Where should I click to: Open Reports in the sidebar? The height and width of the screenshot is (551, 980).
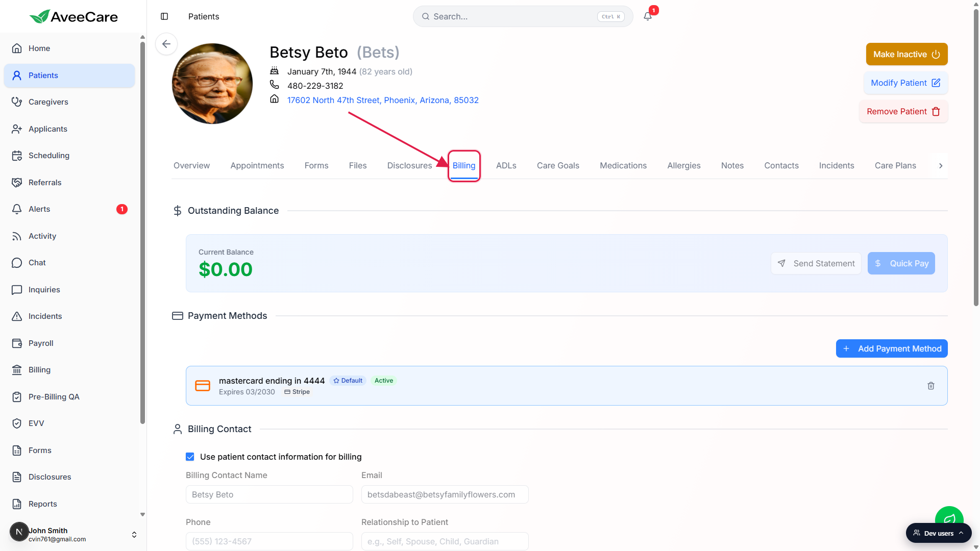coord(69,504)
